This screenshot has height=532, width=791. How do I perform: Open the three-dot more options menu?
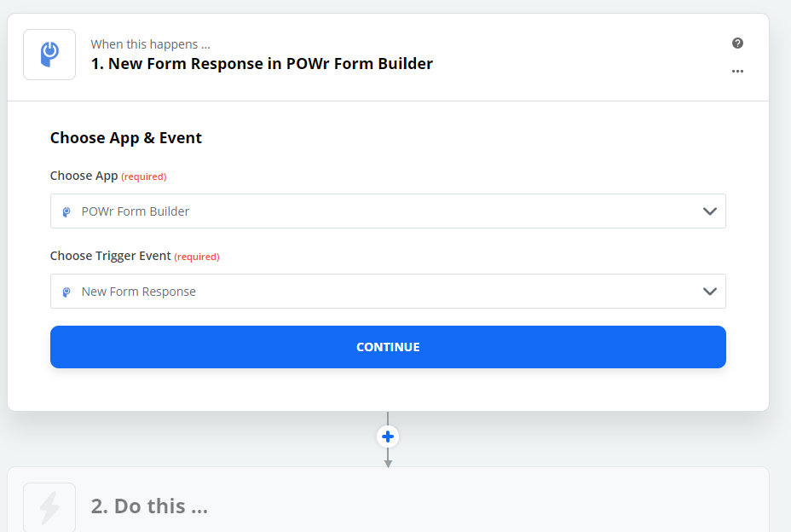coord(737,72)
